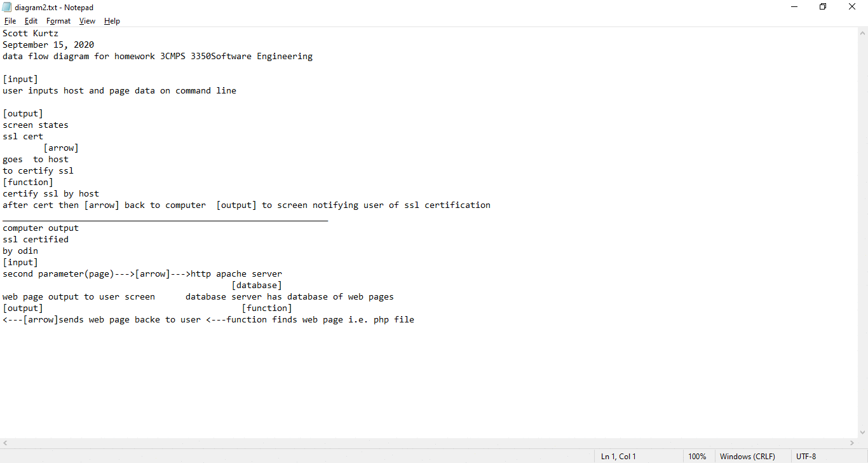Viewport: 868px width, 463px height.
Task: Click 'http apache server' text
Action: coord(236,274)
